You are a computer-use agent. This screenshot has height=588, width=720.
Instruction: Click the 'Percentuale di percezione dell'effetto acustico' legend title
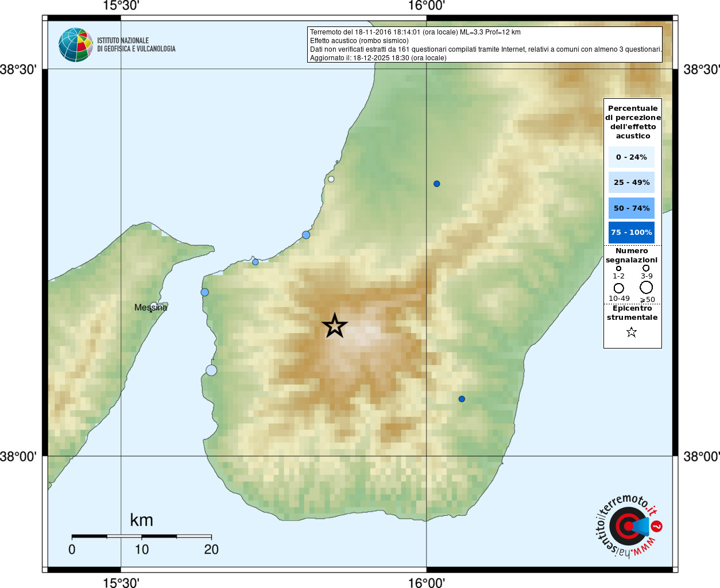[633, 122]
